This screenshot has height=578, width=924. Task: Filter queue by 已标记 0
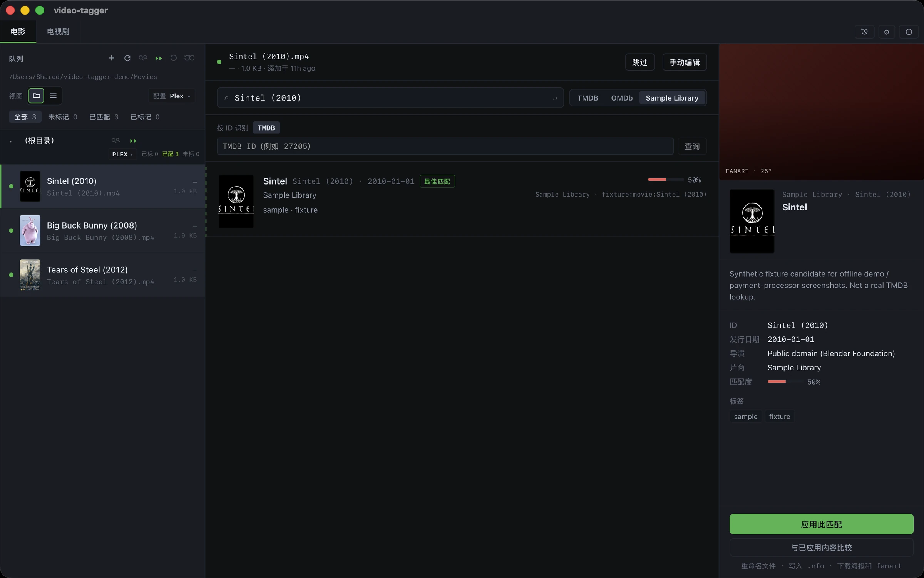[x=145, y=117]
